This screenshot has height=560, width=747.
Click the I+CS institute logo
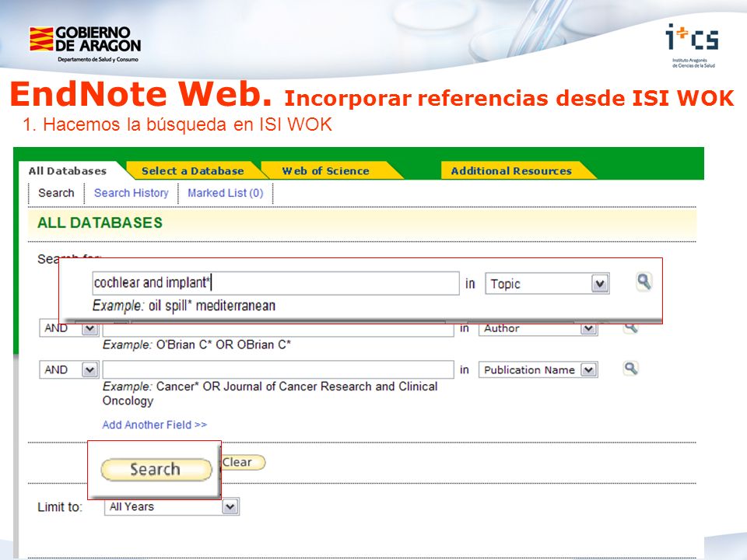tap(693, 46)
